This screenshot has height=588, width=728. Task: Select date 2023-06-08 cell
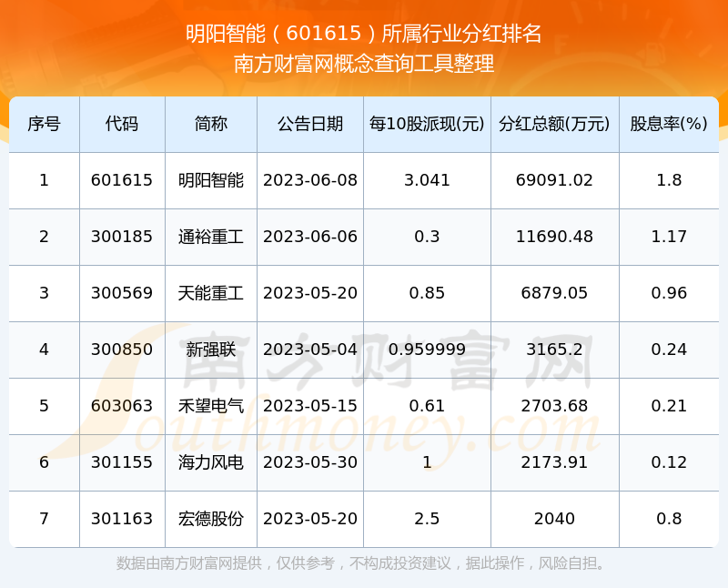[x=310, y=180]
